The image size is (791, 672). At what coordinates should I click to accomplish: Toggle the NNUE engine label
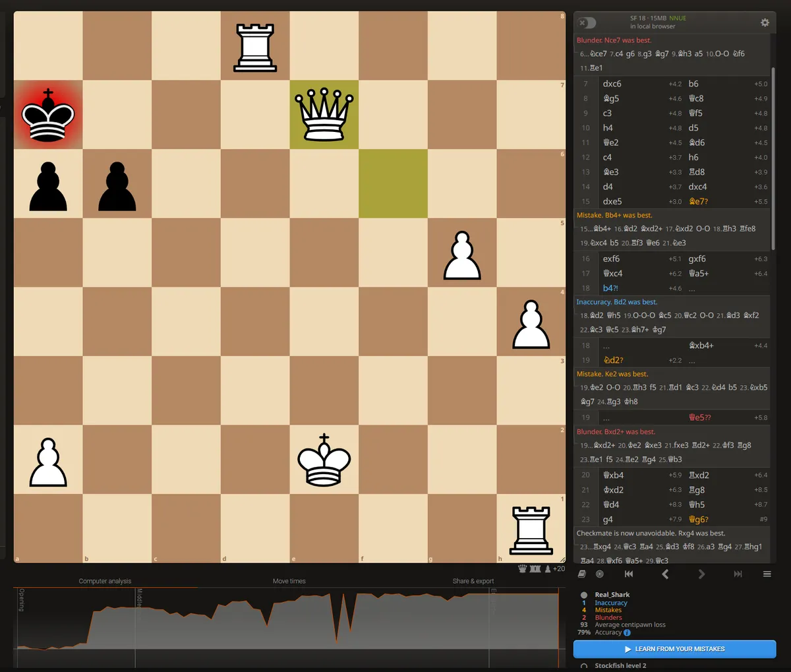[677, 18]
